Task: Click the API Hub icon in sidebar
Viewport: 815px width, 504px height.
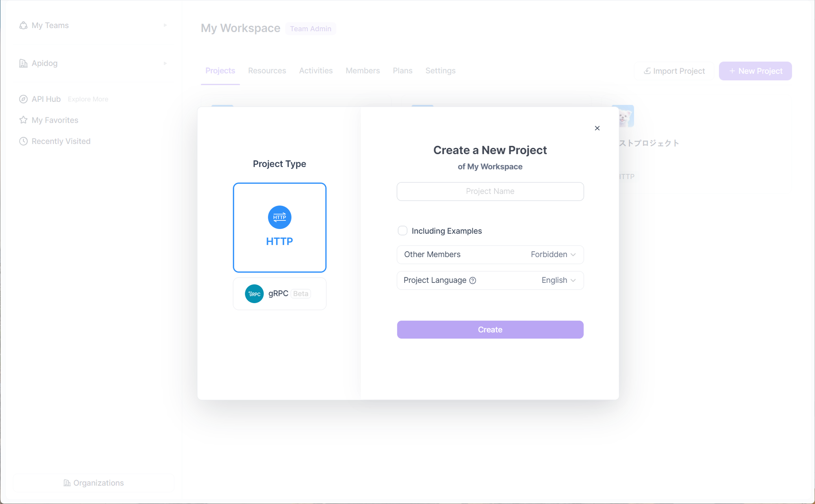Action: point(23,99)
